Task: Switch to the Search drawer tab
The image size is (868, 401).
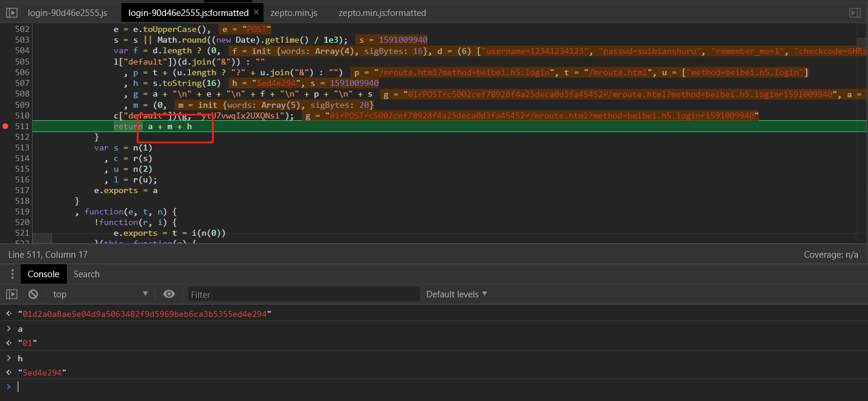Action: 86,274
